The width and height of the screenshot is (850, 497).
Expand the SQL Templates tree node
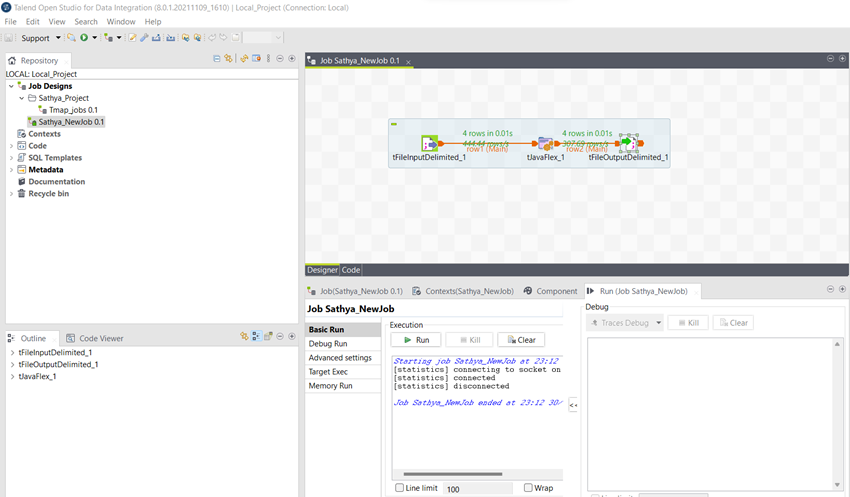tap(11, 158)
